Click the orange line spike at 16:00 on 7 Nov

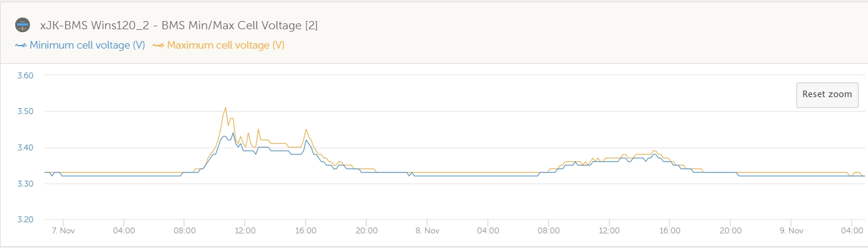point(306,129)
